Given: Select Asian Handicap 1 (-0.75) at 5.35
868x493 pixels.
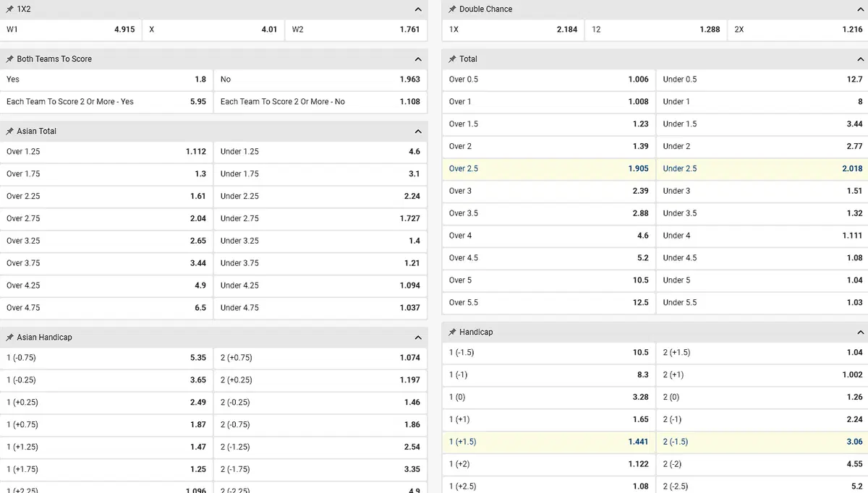Looking at the screenshot, I should [x=106, y=358].
